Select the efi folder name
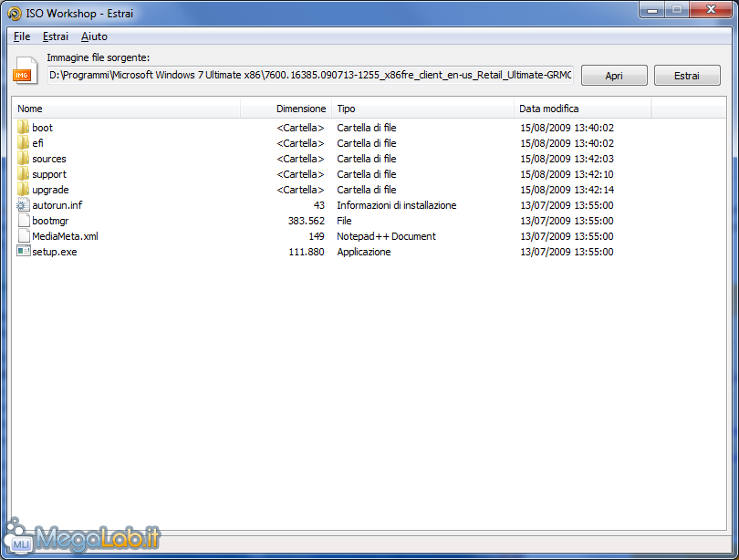The image size is (739, 560). pyautogui.click(x=37, y=143)
